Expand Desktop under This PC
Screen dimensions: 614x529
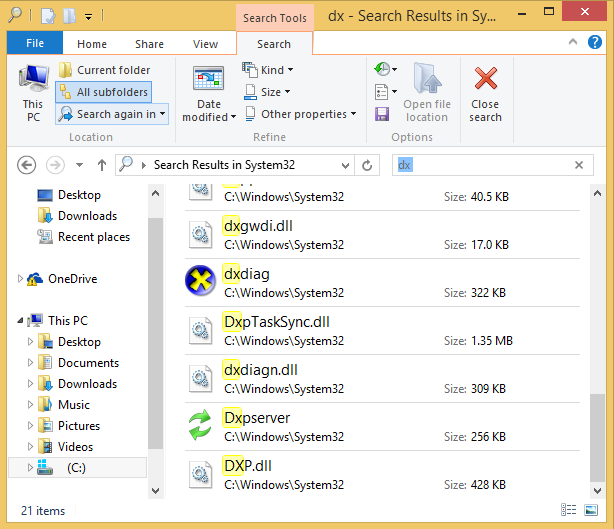[30, 341]
